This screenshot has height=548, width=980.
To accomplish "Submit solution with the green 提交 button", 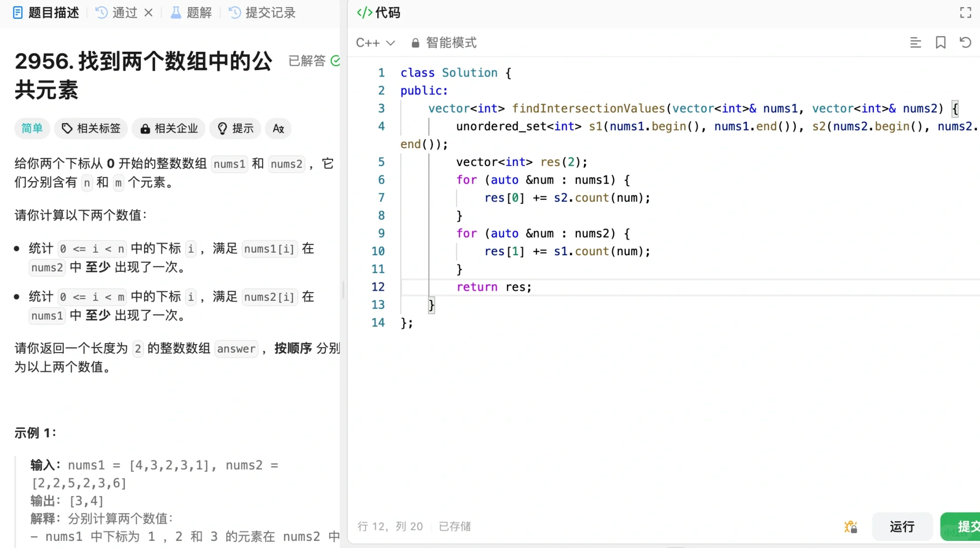I will coord(960,527).
